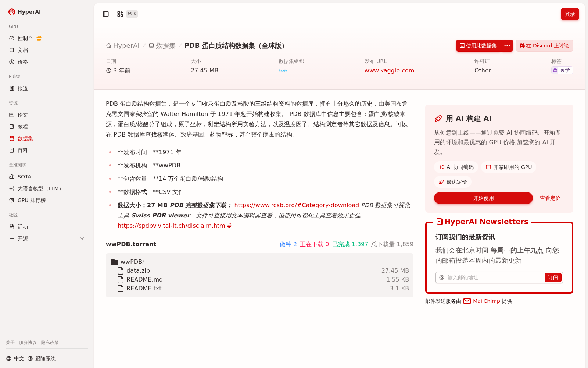The height and width of the screenshot is (368, 588).
Task: Open the command palette search icon
Action: pyautogui.click(x=120, y=14)
